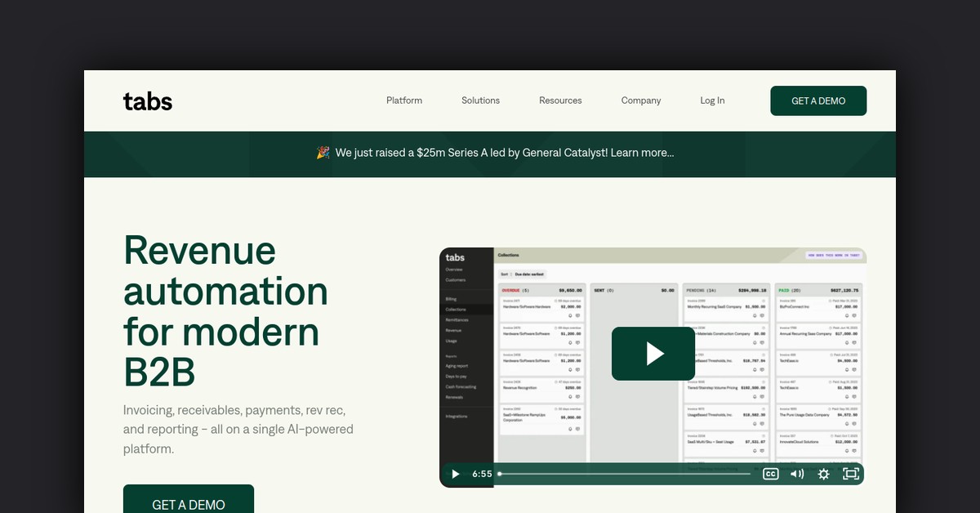This screenshot has width=980, height=513.
Task: Expand the Resources navigation menu
Action: click(x=560, y=100)
